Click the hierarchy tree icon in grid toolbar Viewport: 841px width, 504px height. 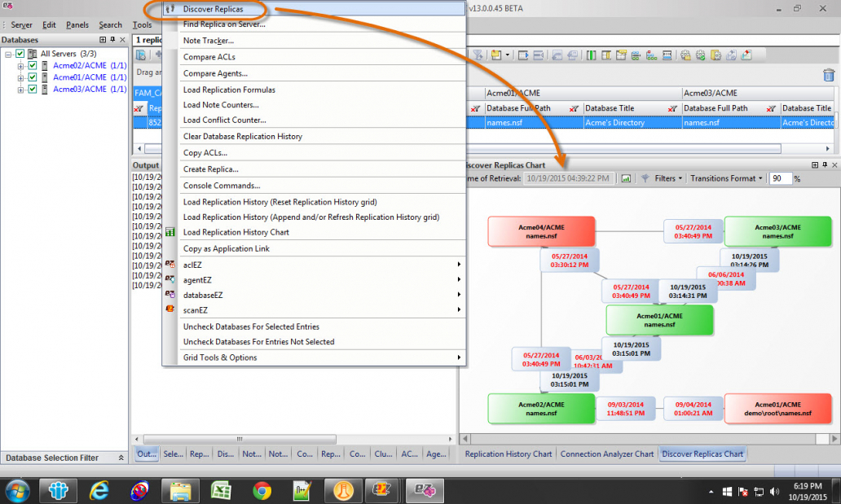[652, 55]
